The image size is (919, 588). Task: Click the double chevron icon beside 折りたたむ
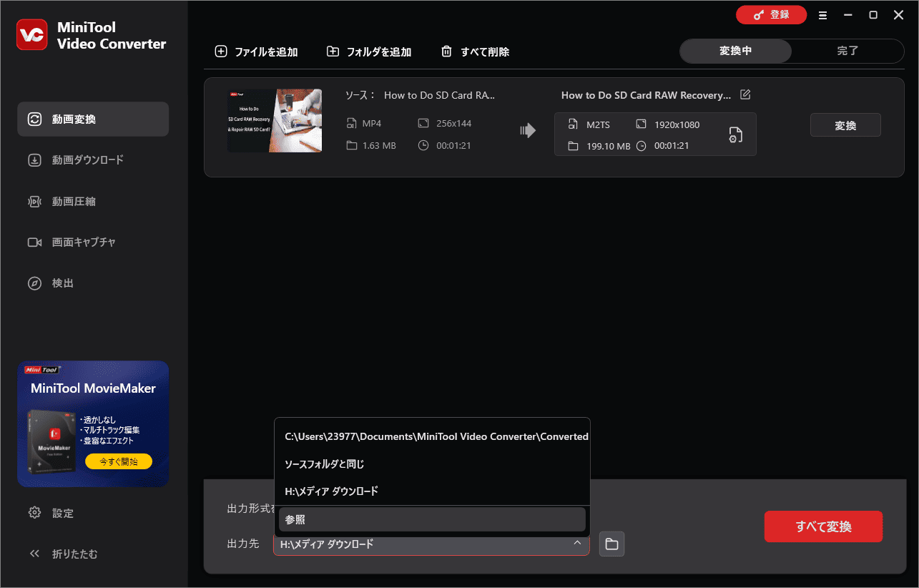click(34, 554)
